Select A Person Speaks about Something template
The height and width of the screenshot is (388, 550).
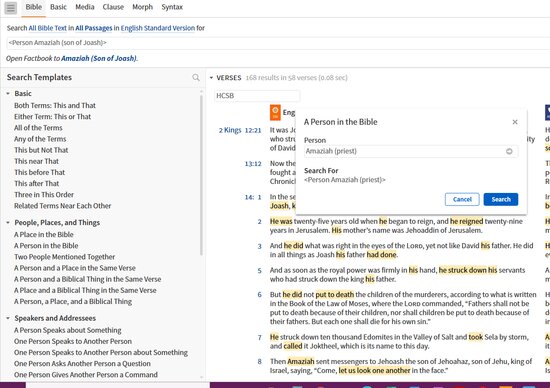(67, 330)
